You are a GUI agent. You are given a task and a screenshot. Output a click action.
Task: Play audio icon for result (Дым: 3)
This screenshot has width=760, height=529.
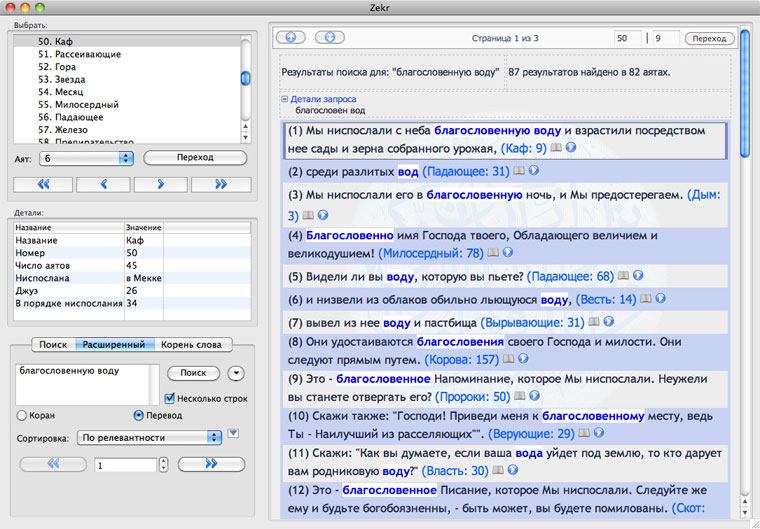tap(323, 214)
